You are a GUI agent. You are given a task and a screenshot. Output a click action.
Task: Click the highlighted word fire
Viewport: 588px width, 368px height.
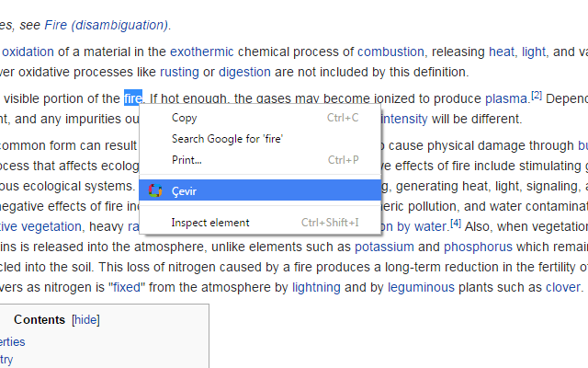[x=133, y=98]
